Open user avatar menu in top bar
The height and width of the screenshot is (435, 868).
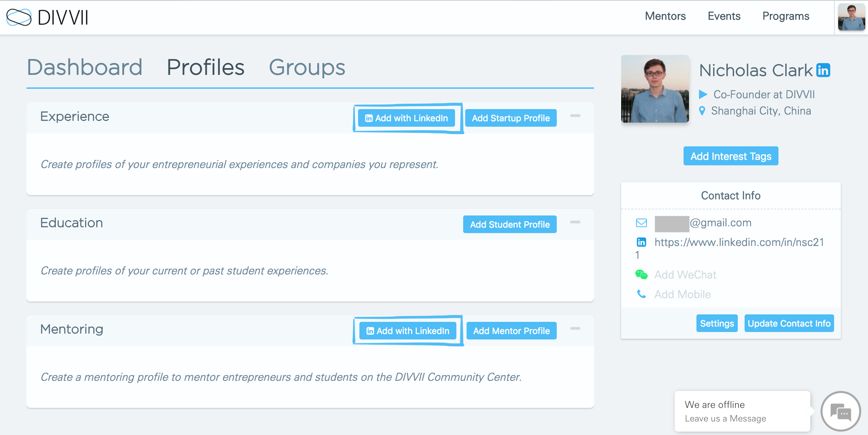click(x=851, y=17)
